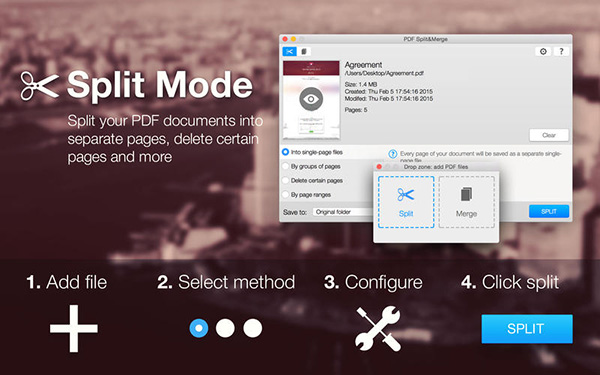This screenshot has height=375, width=600.
Task: Click the '4. Click split' heading
Action: [510, 283]
